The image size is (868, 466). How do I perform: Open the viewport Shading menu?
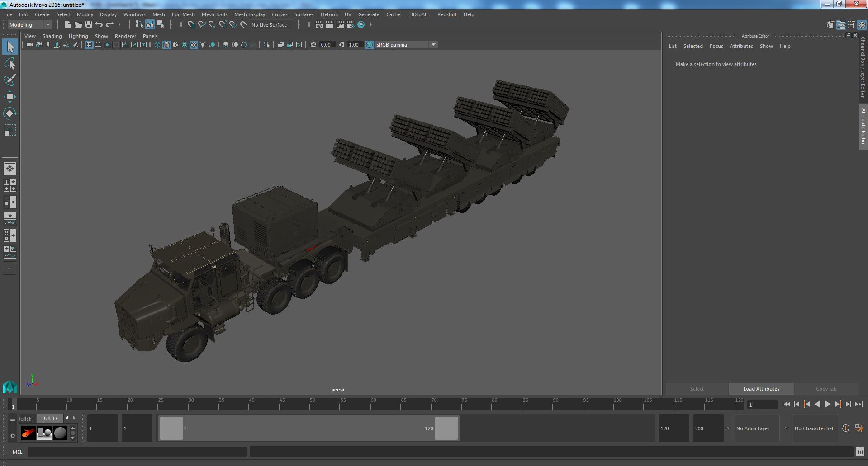[x=52, y=36]
